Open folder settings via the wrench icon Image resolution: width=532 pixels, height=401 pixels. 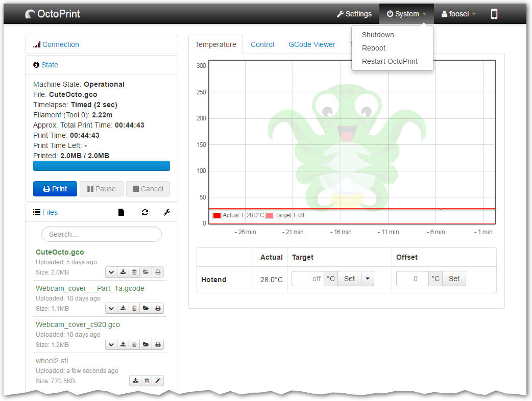[166, 212]
